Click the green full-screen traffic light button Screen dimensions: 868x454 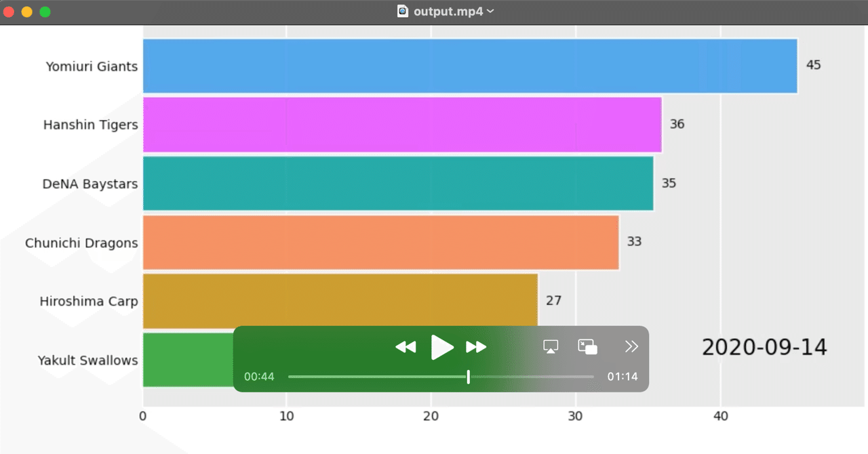click(x=45, y=12)
